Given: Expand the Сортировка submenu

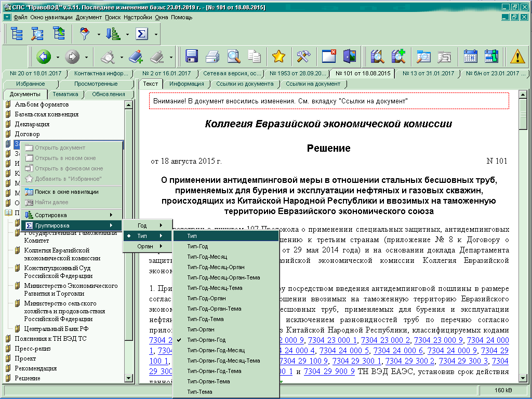Looking at the screenshot, I should (x=72, y=215).
